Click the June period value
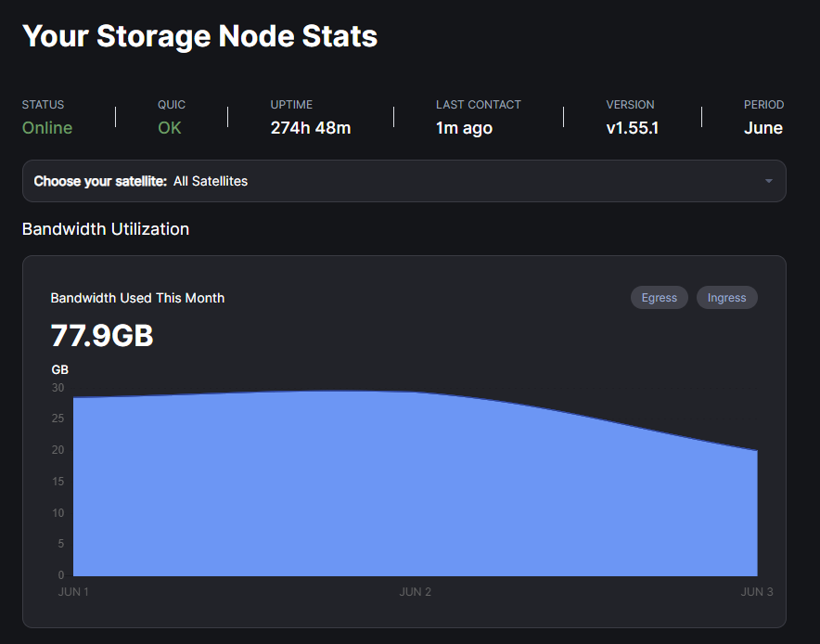The height and width of the screenshot is (644, 820). pyautogui.click(x=763, y=128)
